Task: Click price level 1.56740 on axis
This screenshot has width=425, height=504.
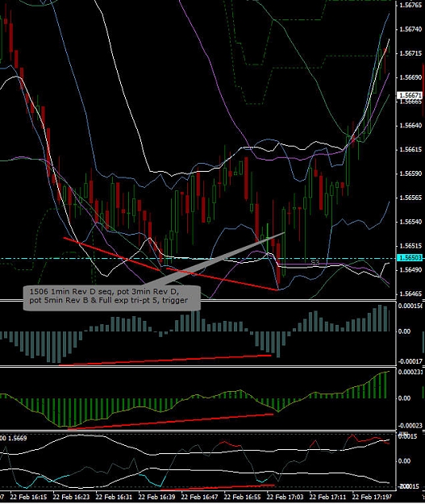Action: [410, 29]
